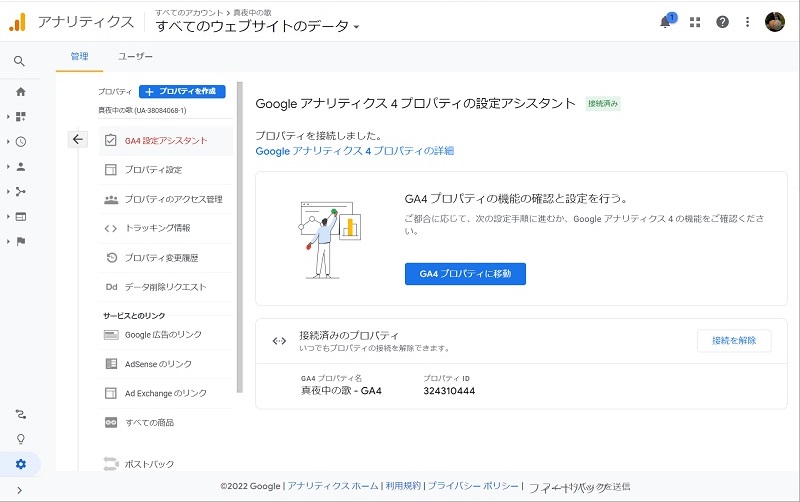Click property name 真夜中の歌 (UA-38084068-1)
Viewport: 800px width, 502px height.
[142, 110]
